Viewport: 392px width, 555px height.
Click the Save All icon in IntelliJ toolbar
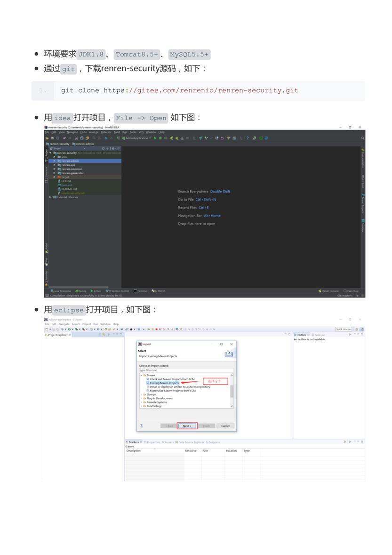point(52,138)
